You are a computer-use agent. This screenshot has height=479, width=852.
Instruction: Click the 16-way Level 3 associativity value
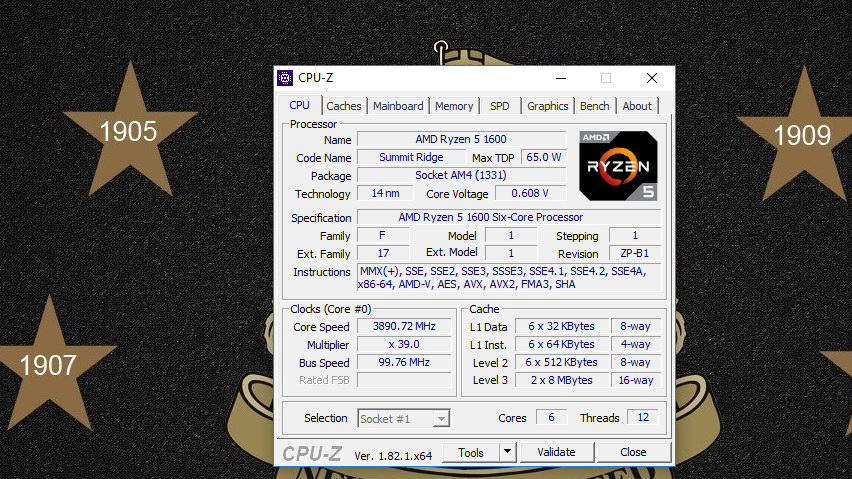click(x=636, y=380)
